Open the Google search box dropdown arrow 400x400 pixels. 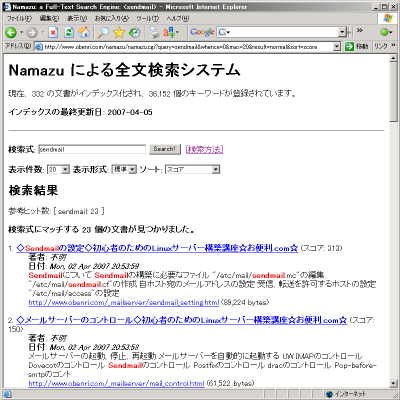[342, 32]
